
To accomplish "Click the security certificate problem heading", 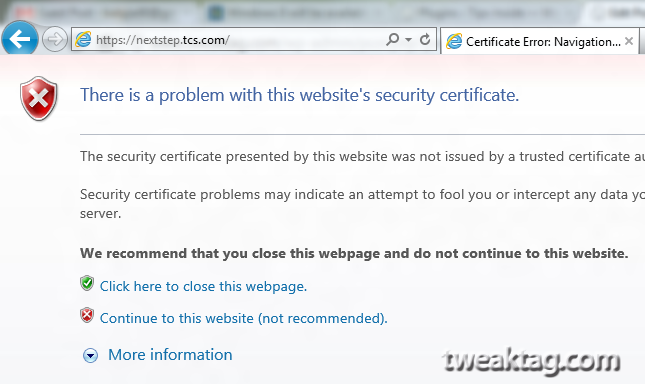I will tap(299, 95).
